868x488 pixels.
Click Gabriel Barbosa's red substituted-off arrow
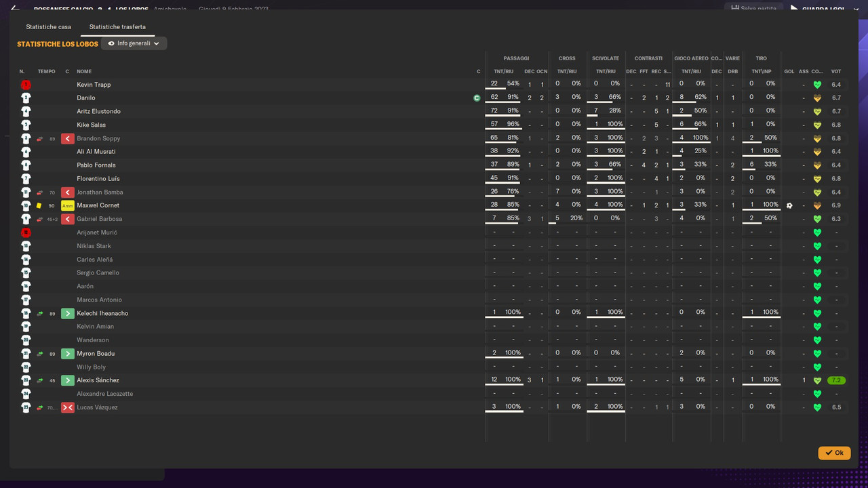click(67, 219)
